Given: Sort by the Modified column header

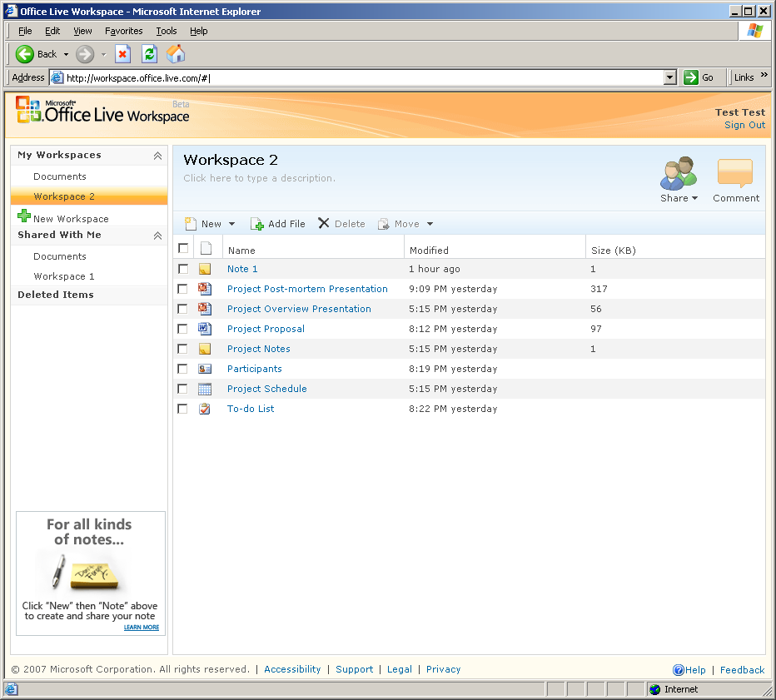Looking at the screenshot, I should click(x=429, y=251).
